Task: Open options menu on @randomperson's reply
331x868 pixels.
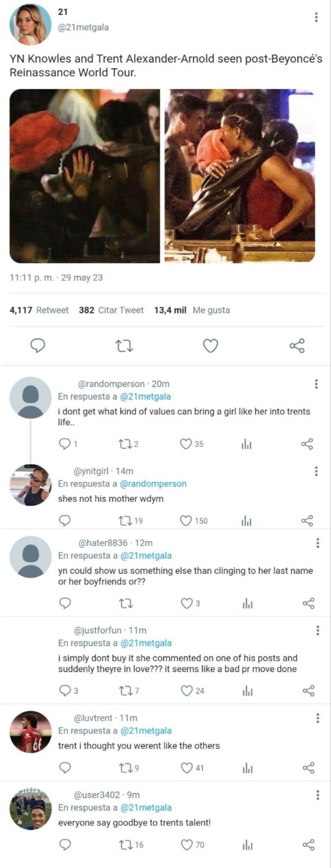Action: [316, 384]
